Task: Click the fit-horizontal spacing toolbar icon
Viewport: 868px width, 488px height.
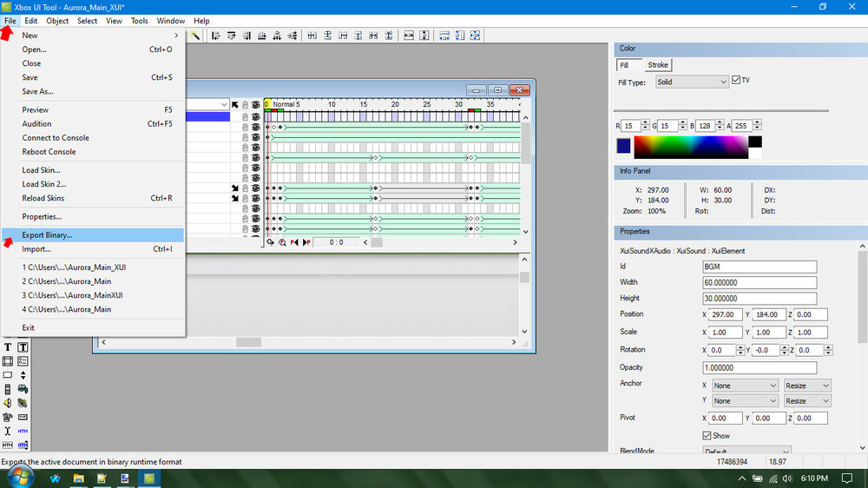Action: (x=409, y=36)
